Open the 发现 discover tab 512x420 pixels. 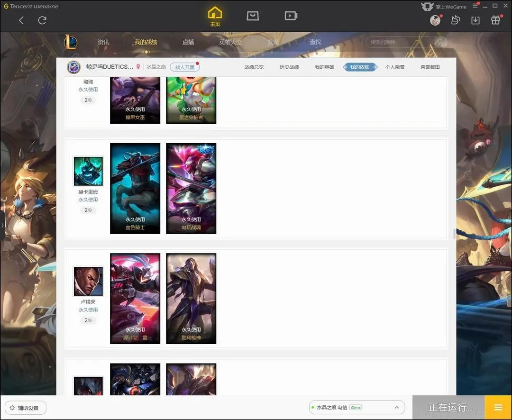[x=273, y=42]
